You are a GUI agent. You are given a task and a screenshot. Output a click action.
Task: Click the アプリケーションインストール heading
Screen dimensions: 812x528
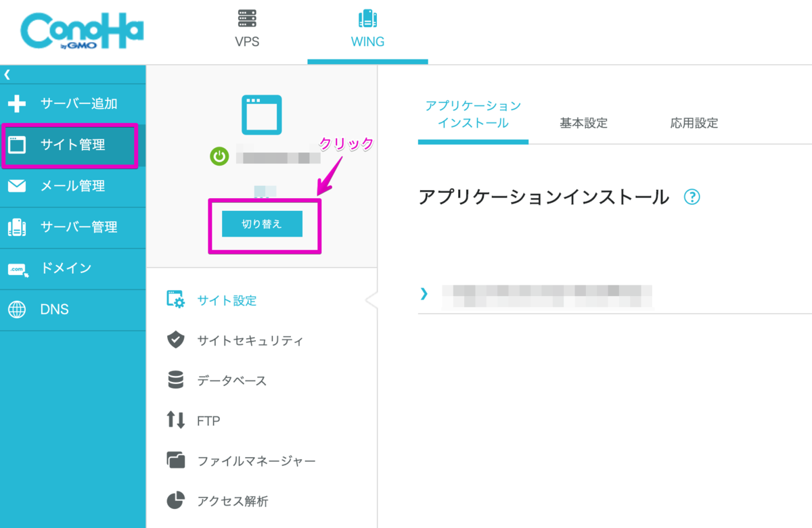coord(543,197)
